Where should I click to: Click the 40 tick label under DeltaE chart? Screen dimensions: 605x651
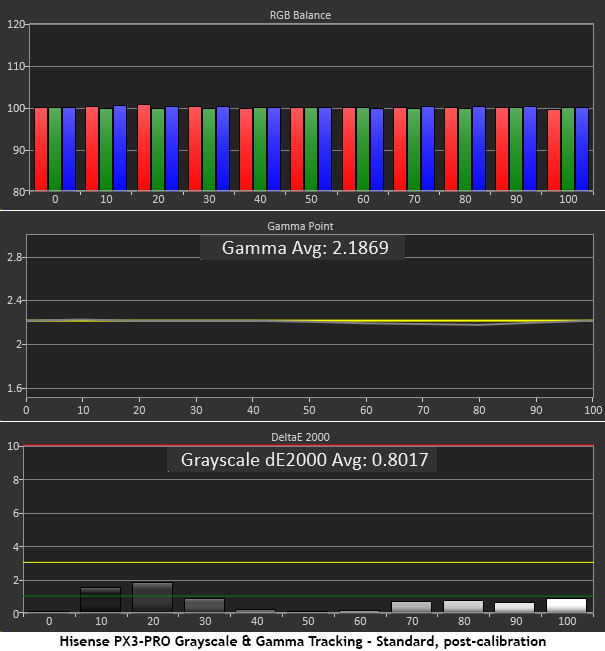coord(257,622)
